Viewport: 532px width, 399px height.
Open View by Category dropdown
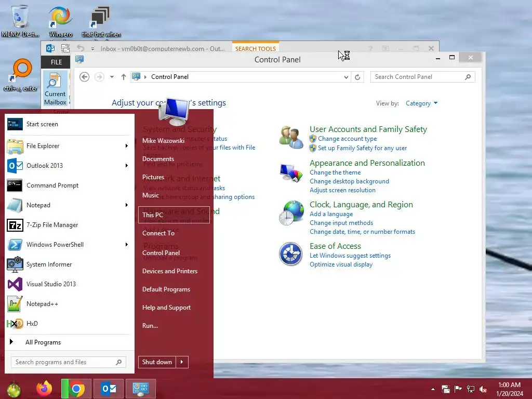(422, 103)
